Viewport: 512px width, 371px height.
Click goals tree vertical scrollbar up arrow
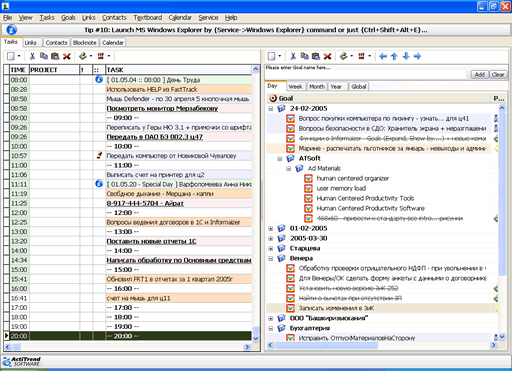pyautogui.click(x=502, y=108)
